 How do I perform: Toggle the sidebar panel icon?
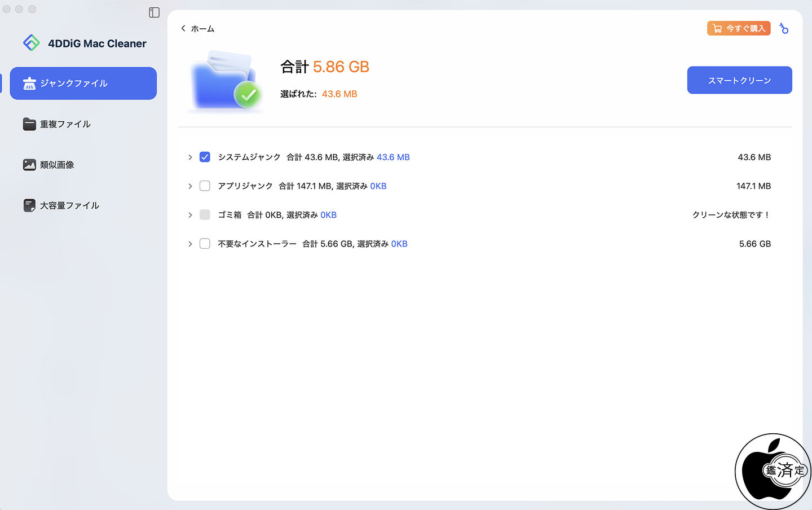click(154, 12)
